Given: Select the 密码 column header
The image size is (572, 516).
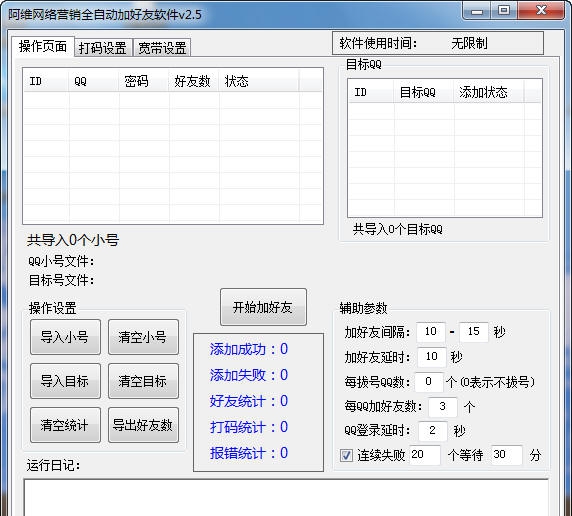Looking at the screenshot, I should (144, 81).
